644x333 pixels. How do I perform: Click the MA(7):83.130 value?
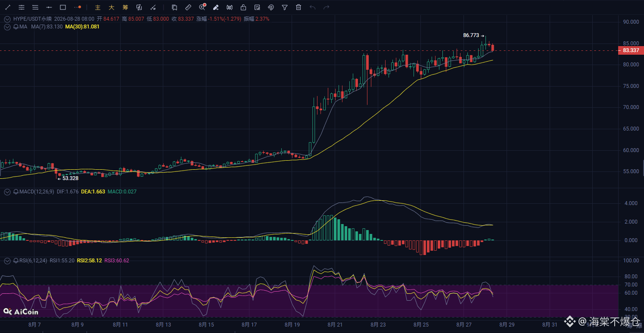[x=47, y=27]
